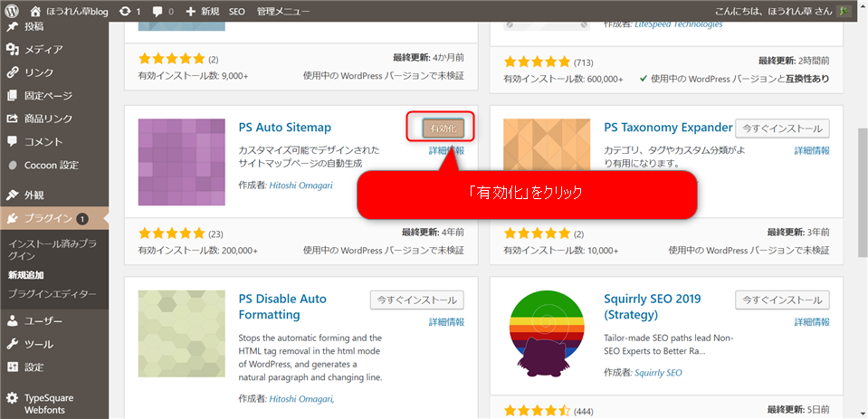Click the user avatar icon
The width and height of the screenshot is (868, 419).
click(x=844, y=11)
